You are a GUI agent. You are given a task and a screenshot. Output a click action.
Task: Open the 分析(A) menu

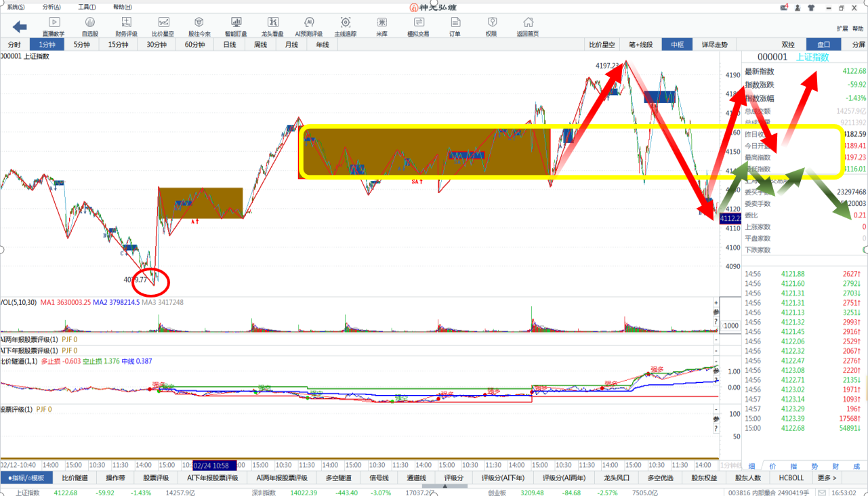click(x=51, y=7)
